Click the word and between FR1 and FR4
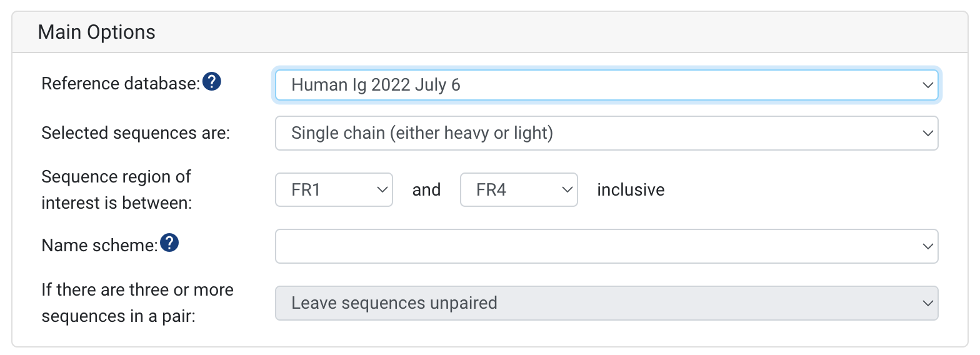The image size is (980, 355). [426, 190]
